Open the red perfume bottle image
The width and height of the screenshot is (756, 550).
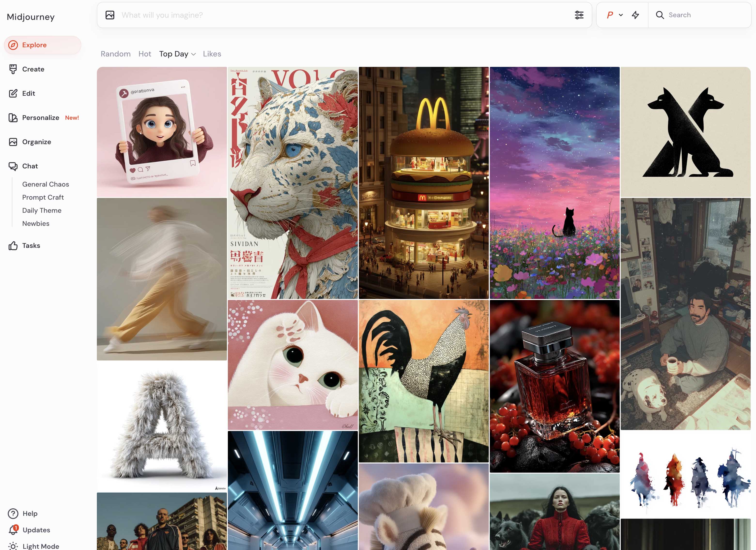[555, 386]
